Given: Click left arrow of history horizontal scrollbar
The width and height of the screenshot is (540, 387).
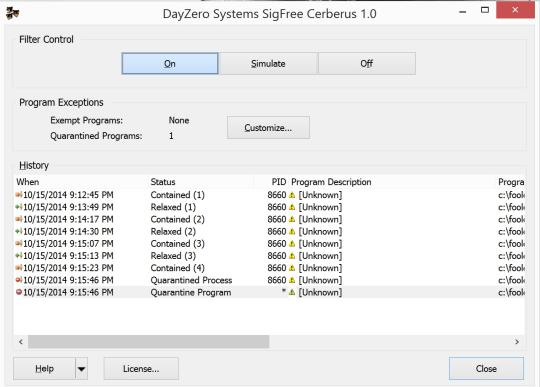Looking at the screenshot, I should click(21, 342).
